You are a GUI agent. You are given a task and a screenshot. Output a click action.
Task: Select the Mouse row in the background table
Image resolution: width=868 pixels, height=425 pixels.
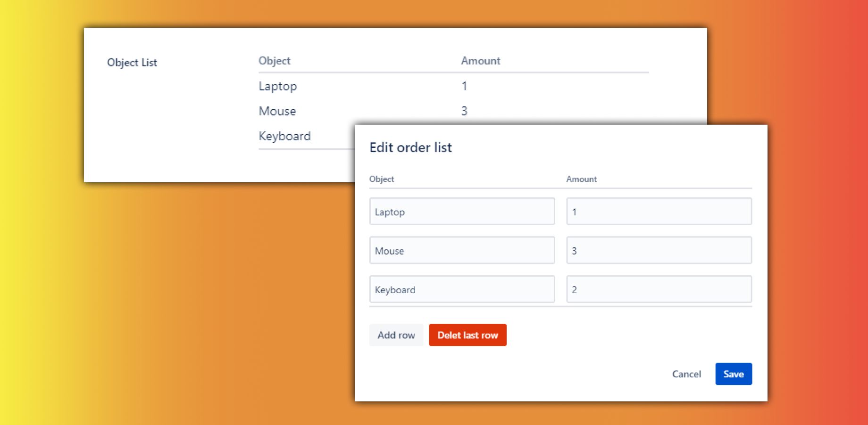pyautogui.click(x=277, y=111)
